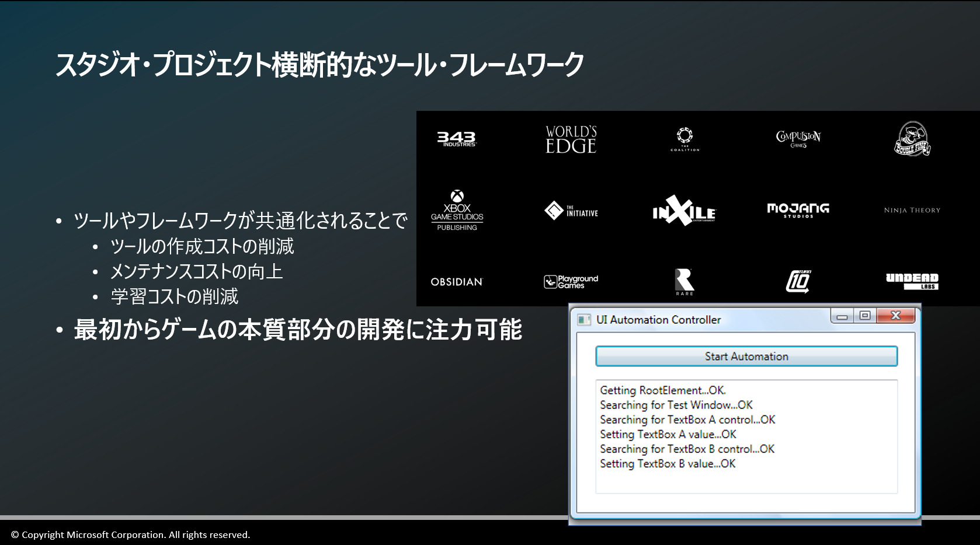This screenshot has width=980, height=545.
Task: Click the 'Setting TextBox B value...OK' line
Action: point(668,463)
